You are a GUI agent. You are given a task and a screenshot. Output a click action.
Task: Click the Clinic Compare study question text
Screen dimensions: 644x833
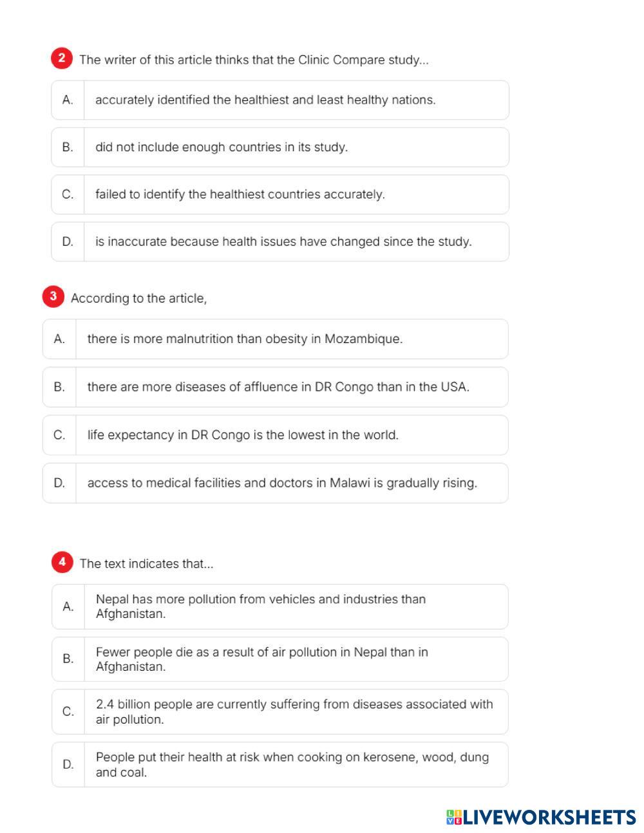point(254,60)
